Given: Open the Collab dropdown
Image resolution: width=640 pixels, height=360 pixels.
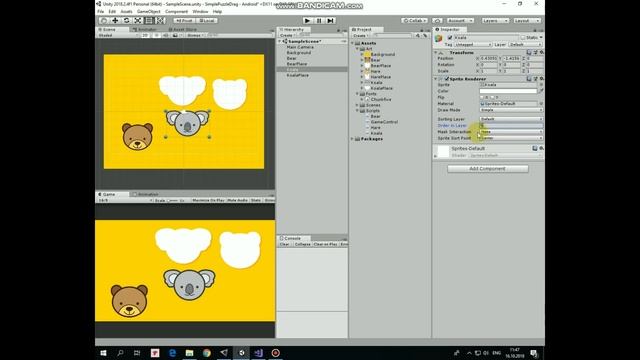Looking at the screenshot, I should tap(414, 20).
